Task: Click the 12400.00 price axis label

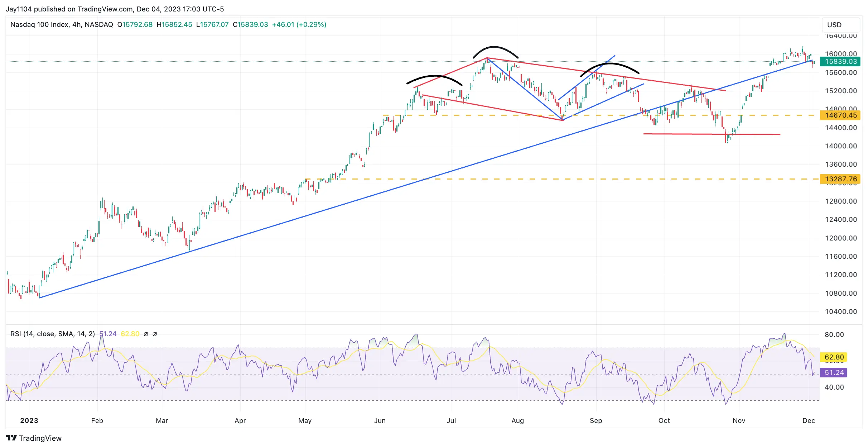Action: click(840, 219)
